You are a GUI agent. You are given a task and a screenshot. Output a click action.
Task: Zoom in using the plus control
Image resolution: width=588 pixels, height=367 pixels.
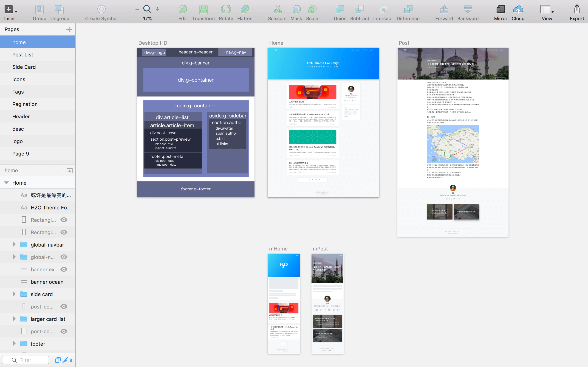[x=157, y=9]
